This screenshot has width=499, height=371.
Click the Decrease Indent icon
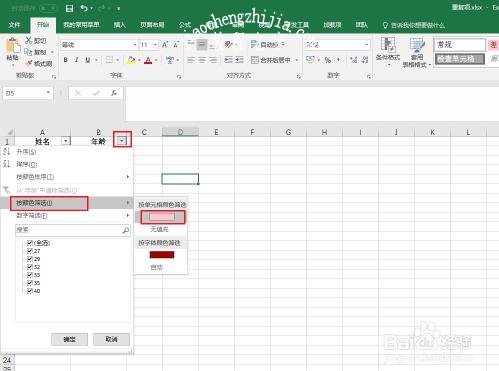(x=228, y=60)
